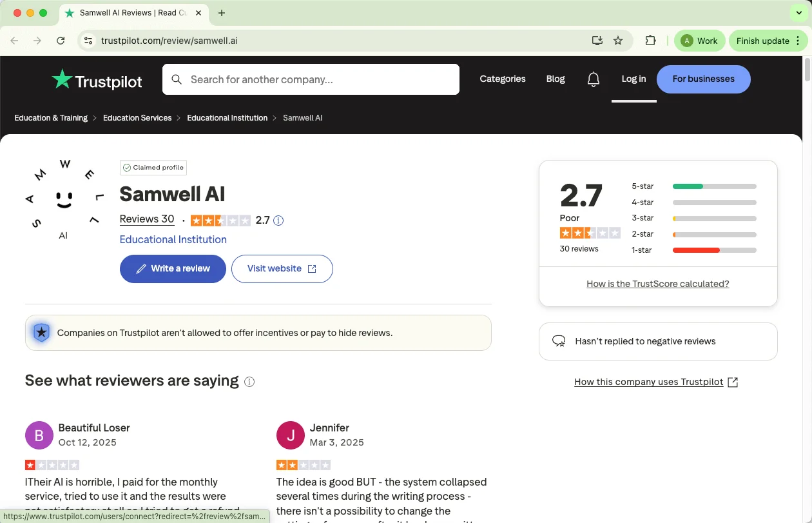Click the Search for another company field
This screenshot has height=523, width=812.
pyautogui.click(x=320, y=79)
